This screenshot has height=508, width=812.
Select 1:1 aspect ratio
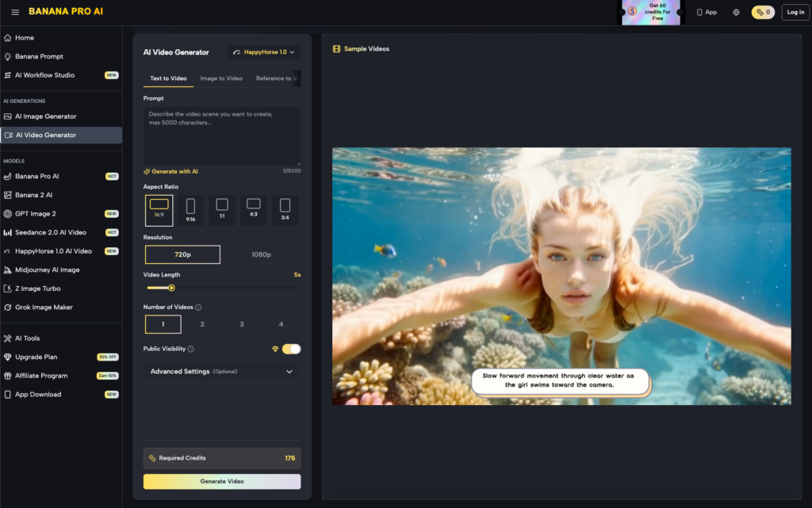pos(222,210)
